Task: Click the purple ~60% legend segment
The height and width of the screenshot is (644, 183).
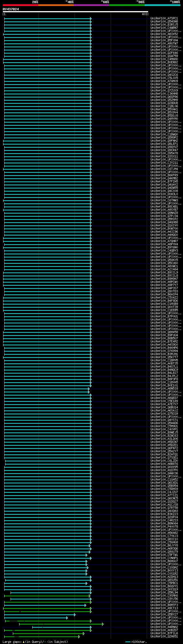Action: point(91,5)
